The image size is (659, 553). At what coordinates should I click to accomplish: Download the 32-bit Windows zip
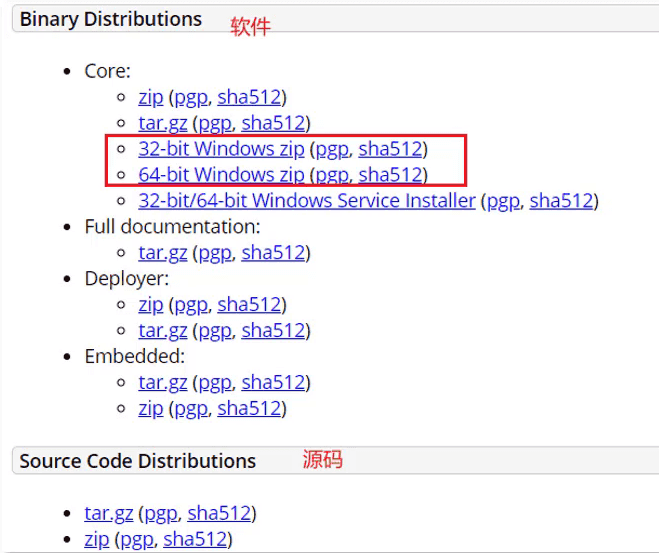pos(221,149)
